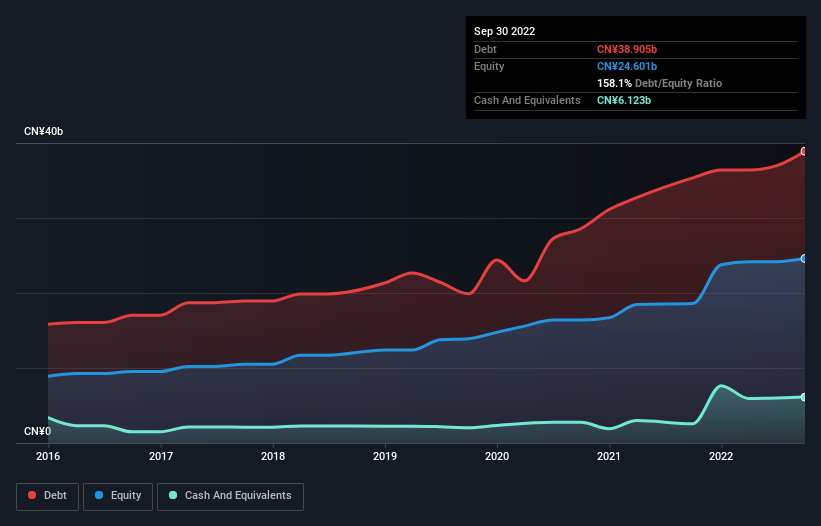Toggle the Equity series legend button
Screen dimensions: 821x526
click(118, 496)
